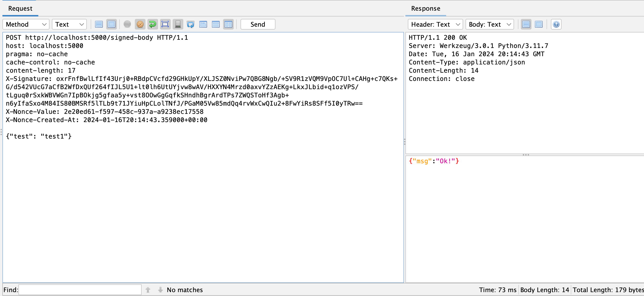Click the blue-cornered content length frame icon

coord(165,24)
